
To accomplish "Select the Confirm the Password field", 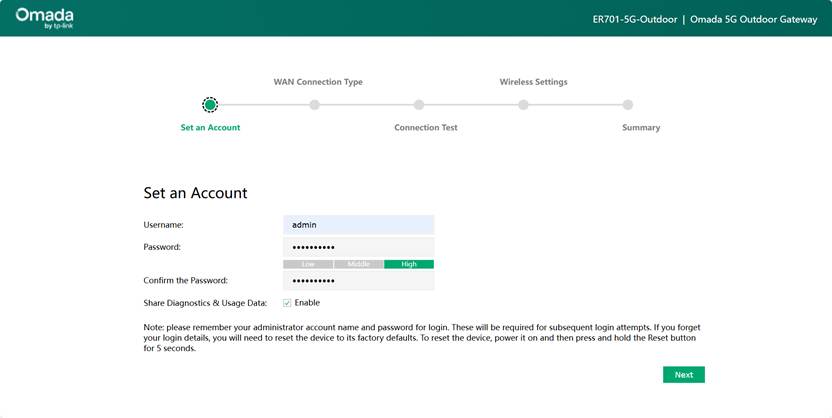I will pos(358,281).
